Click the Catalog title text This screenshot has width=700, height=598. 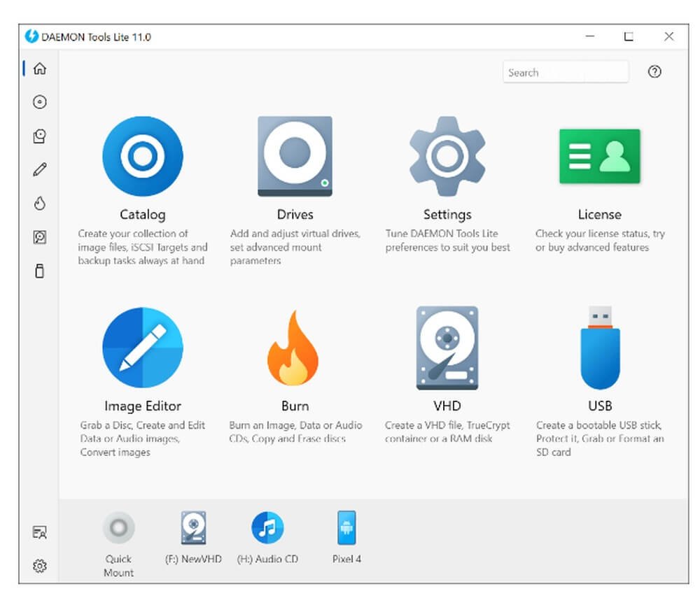(x=142, y=215)
